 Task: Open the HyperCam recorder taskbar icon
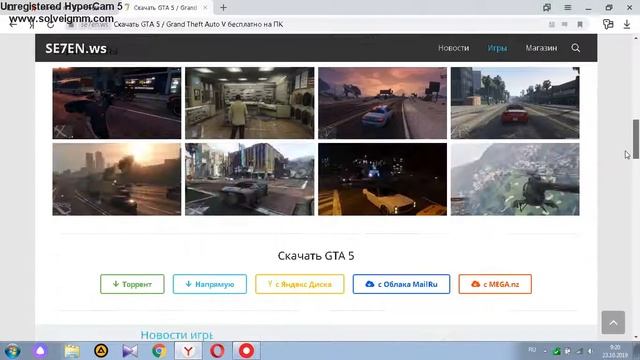(246, 351)
